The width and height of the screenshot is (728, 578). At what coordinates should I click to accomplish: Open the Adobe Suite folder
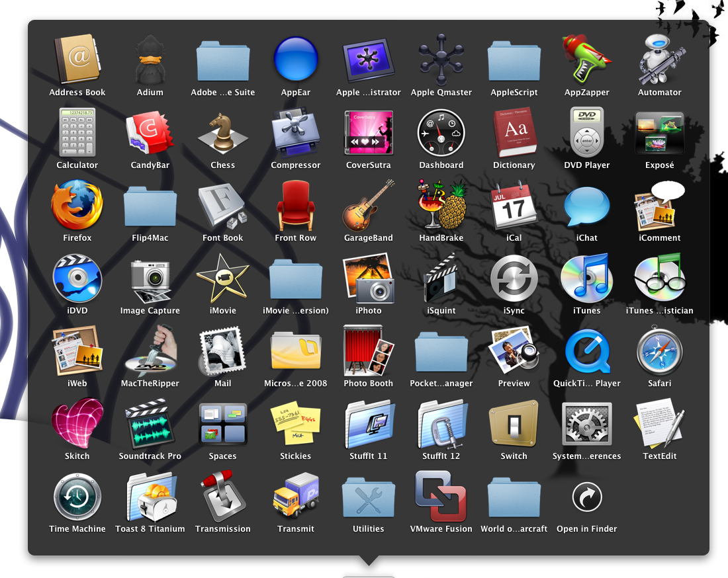223,62
